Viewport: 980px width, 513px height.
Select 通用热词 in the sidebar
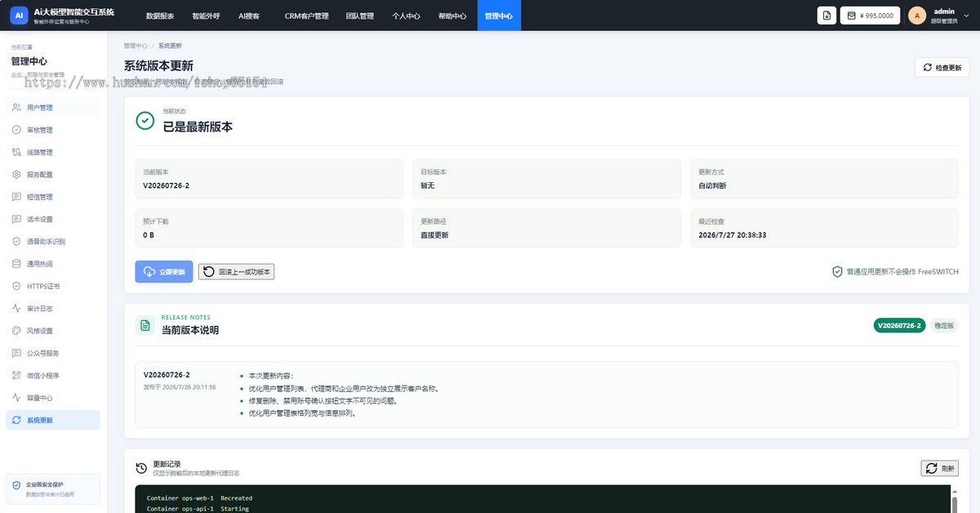click(53, 264)
